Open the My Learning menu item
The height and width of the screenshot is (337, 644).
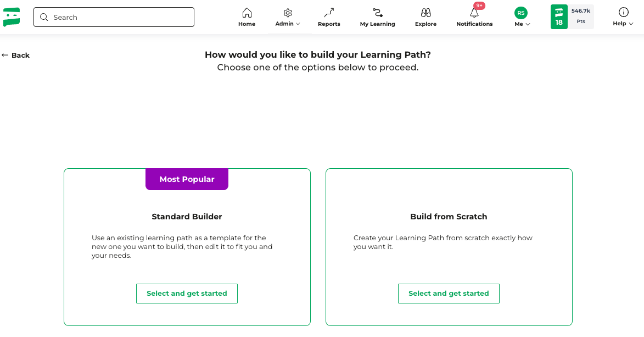[377, 24]
